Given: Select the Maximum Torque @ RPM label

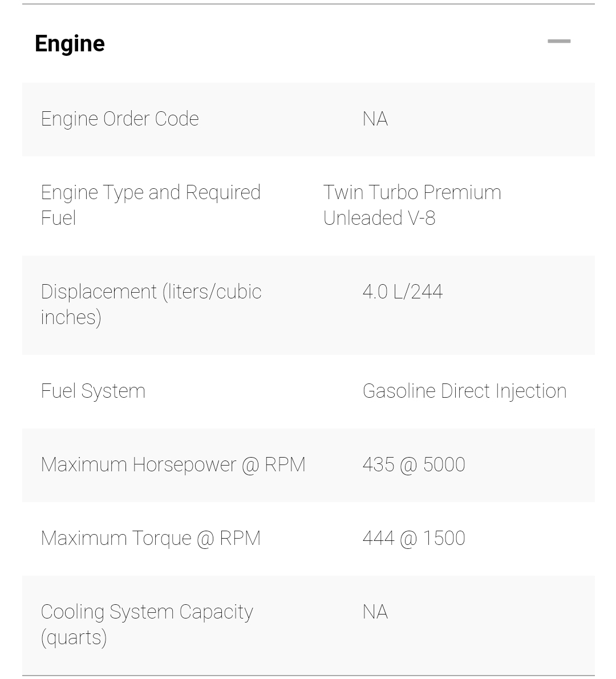Looking at the screenshot, I should [x=151, y=538].
